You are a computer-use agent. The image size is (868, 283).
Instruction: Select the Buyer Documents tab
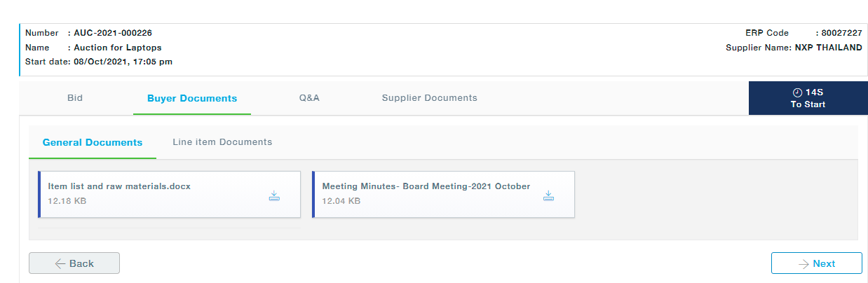tap(192, 99)
